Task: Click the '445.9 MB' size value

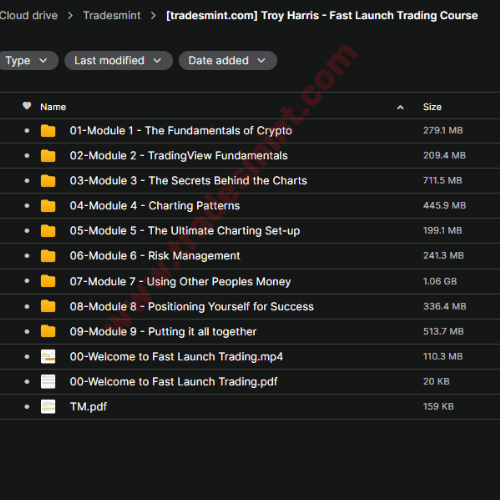Action: click(x=444, y=205)
